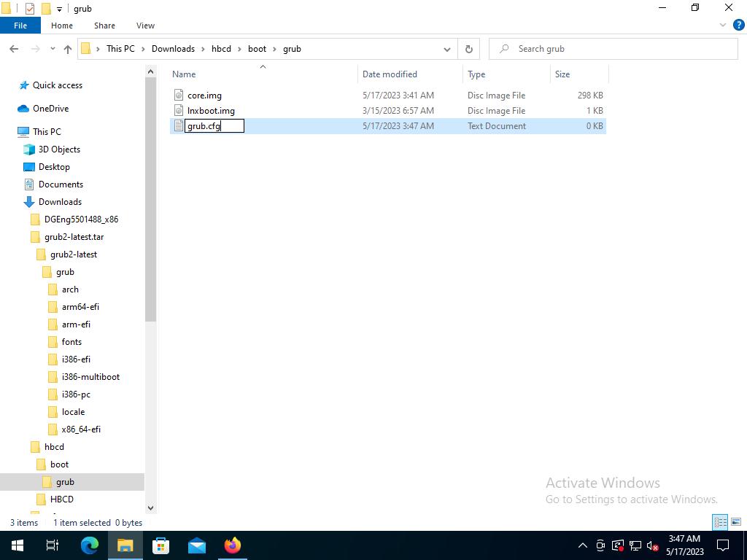Open Microsoft Store from the taskbar
The width and height of the screenshot is (747, 560).
click(x=161, y=545)
